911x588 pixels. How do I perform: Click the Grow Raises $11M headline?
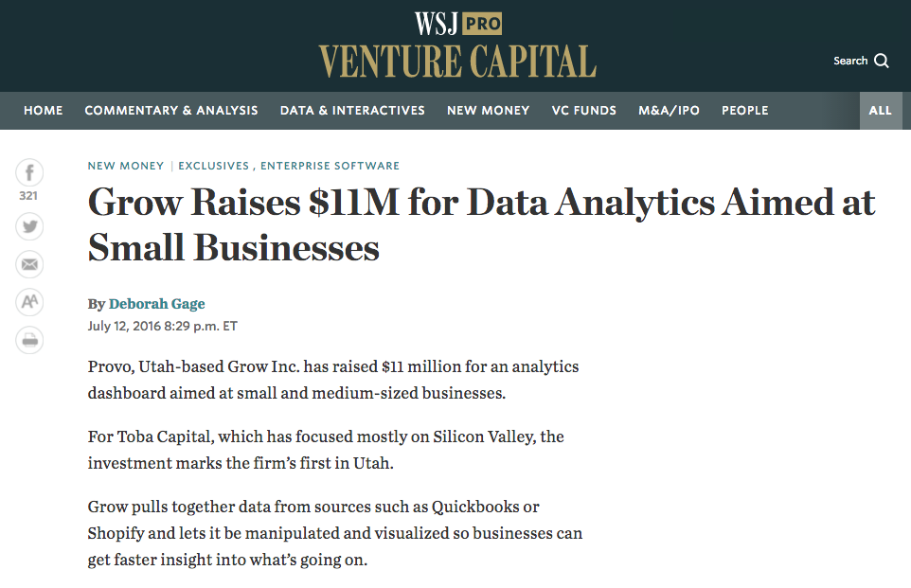point(481,224)
